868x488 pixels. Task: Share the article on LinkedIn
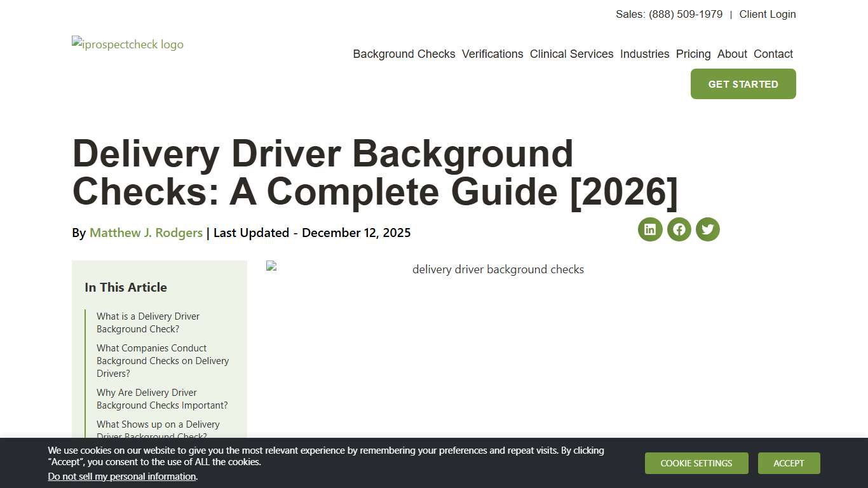click(649, 229)
